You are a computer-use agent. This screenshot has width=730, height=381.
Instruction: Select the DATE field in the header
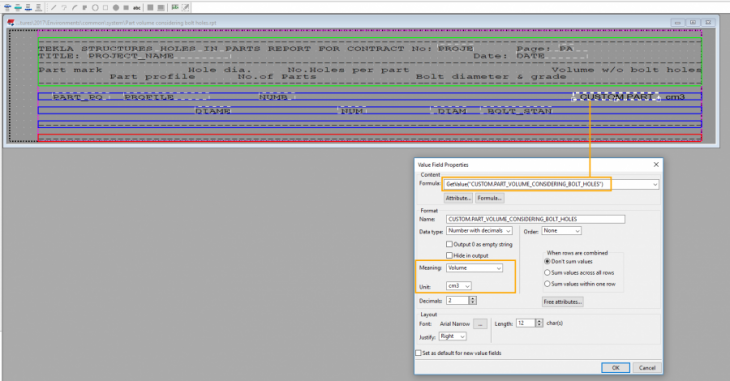[x=551, y=56]
